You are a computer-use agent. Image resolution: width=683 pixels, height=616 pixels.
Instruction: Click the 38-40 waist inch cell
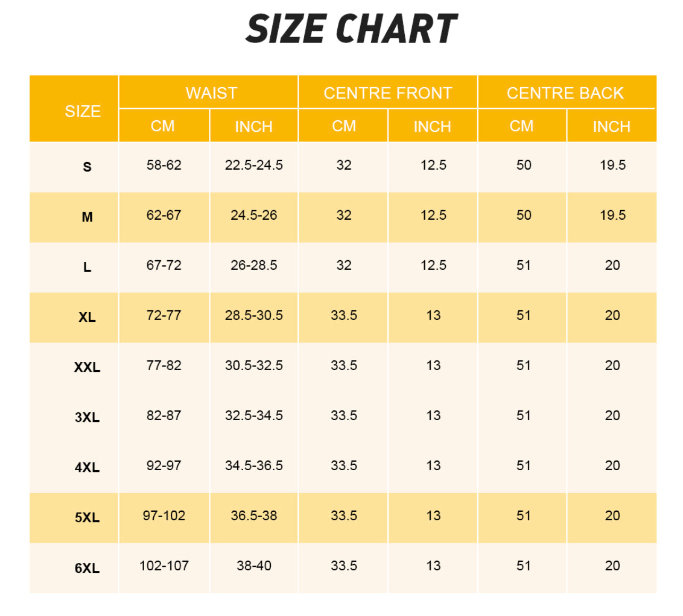pos(254,565)
